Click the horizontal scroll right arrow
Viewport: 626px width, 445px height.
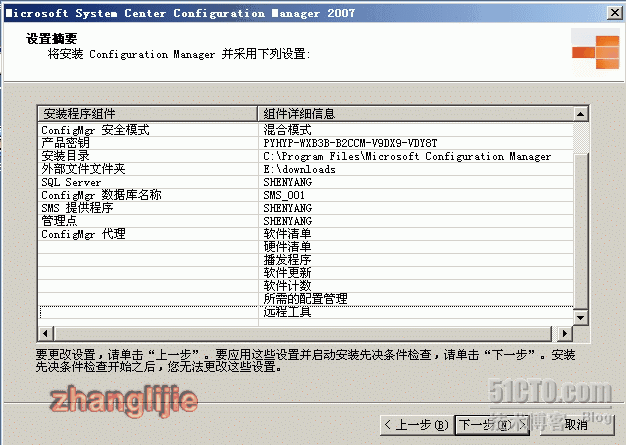click(565, 333)
